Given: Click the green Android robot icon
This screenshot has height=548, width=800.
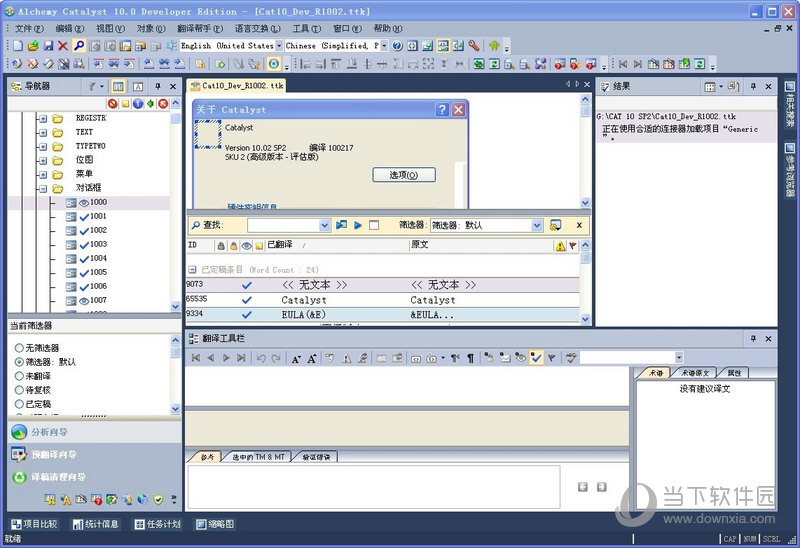Looking at the screenshot, I should pyautogui.click(x=494, y=46).
